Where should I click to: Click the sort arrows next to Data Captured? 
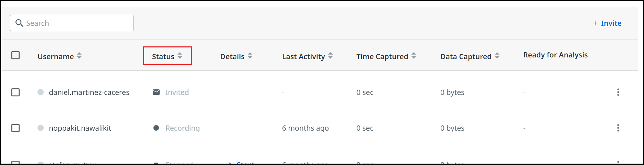(497, 56)
